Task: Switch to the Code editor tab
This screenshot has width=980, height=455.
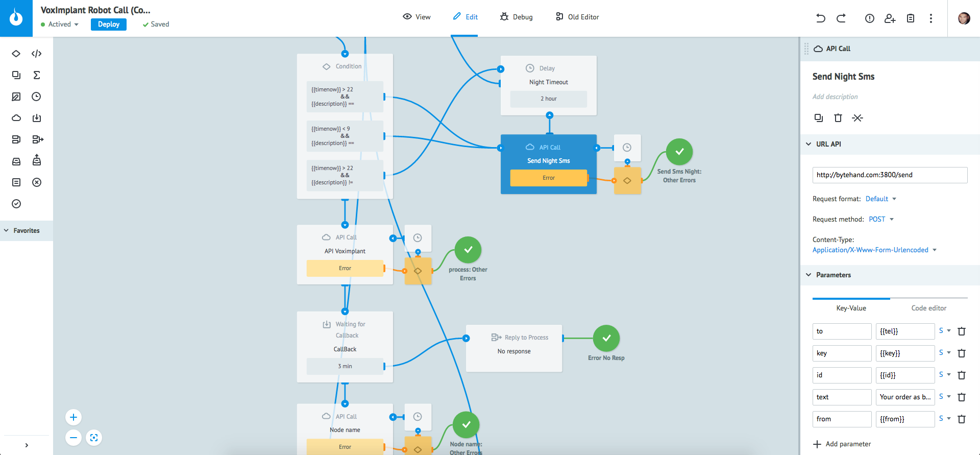Action: (928, 308)
